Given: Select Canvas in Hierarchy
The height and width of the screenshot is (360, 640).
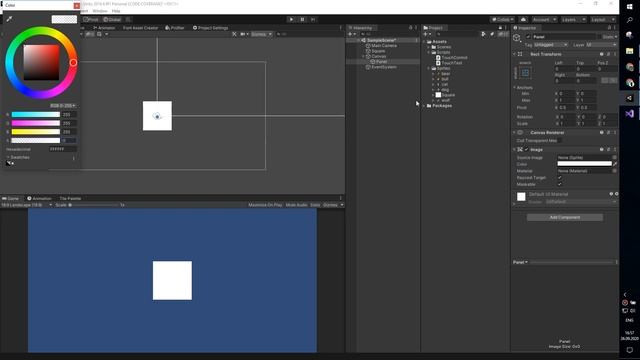Looking at the screenshot, I should click(378, 56).
